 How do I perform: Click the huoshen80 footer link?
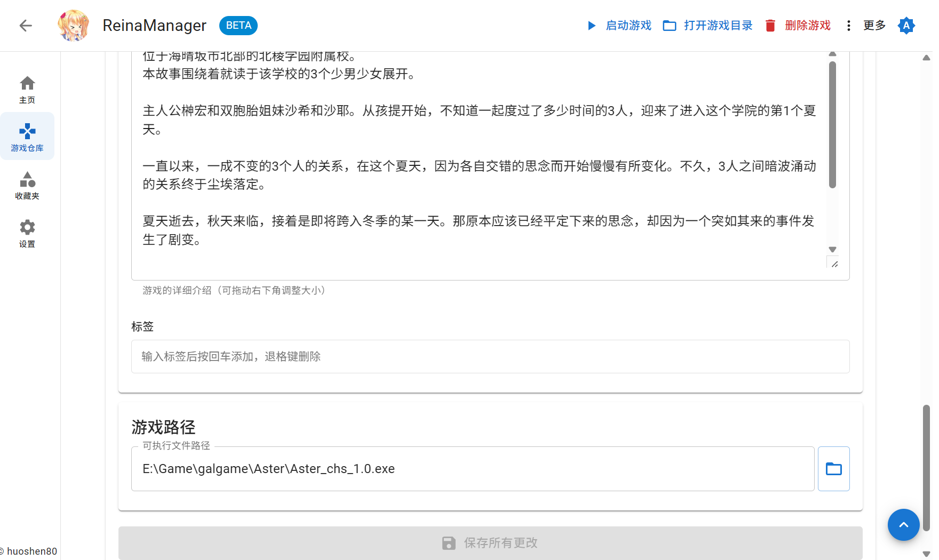click(32, 551)
